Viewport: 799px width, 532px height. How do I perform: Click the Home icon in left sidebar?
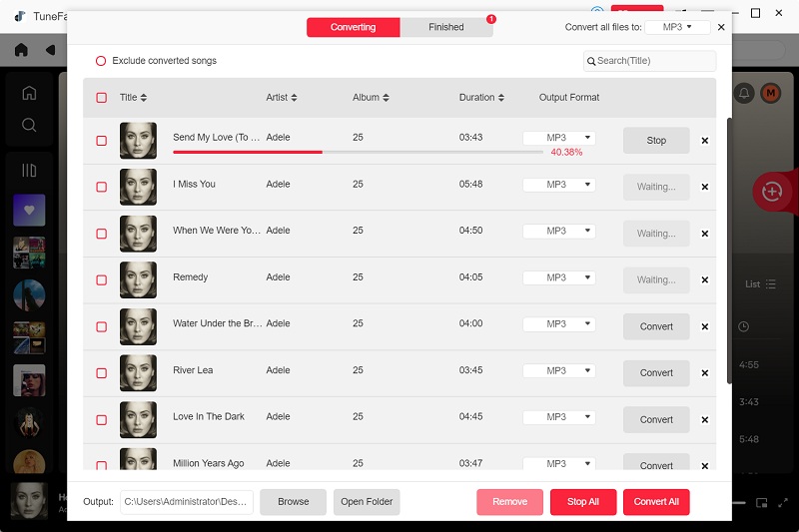point(29,93)
